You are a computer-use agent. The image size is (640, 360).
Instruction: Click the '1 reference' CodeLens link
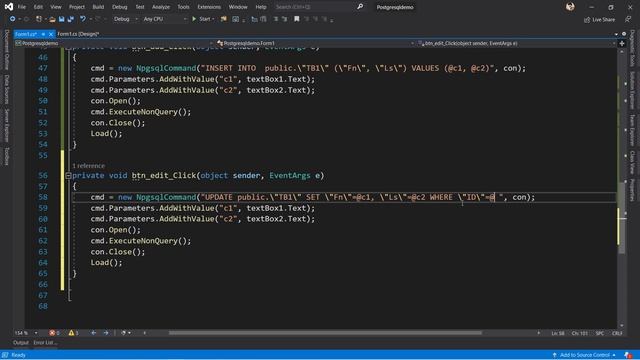click(88, 166)
